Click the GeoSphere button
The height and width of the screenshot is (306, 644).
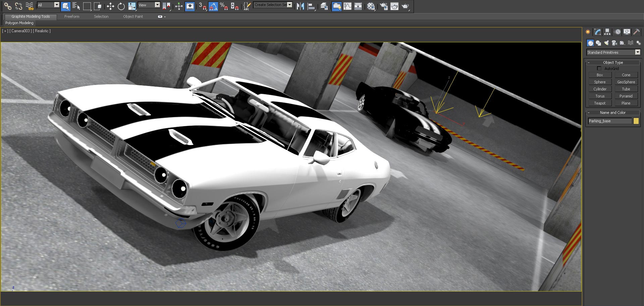pyautogui.click(x=626, y=82)
